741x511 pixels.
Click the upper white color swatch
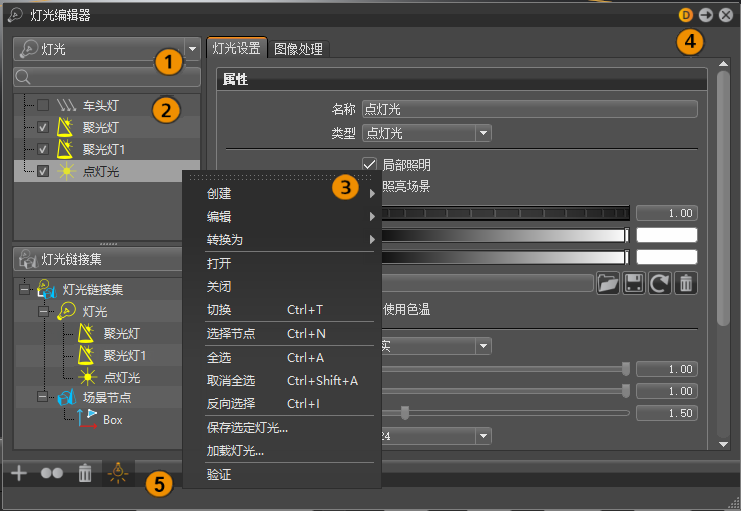pyautogui.click(x=667, y=235)
